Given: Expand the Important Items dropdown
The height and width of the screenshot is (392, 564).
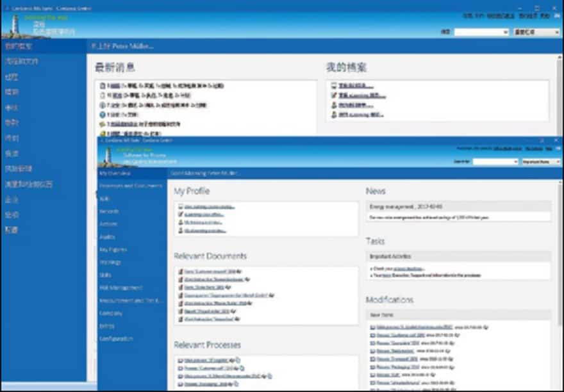Looking at the screenshot, I should click(541, 162).
